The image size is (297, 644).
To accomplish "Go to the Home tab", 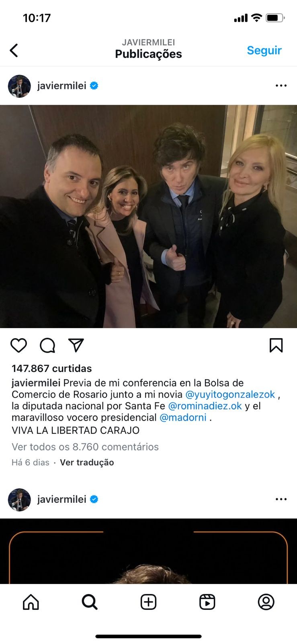I will pyautogui.click(x=31, y=602).
